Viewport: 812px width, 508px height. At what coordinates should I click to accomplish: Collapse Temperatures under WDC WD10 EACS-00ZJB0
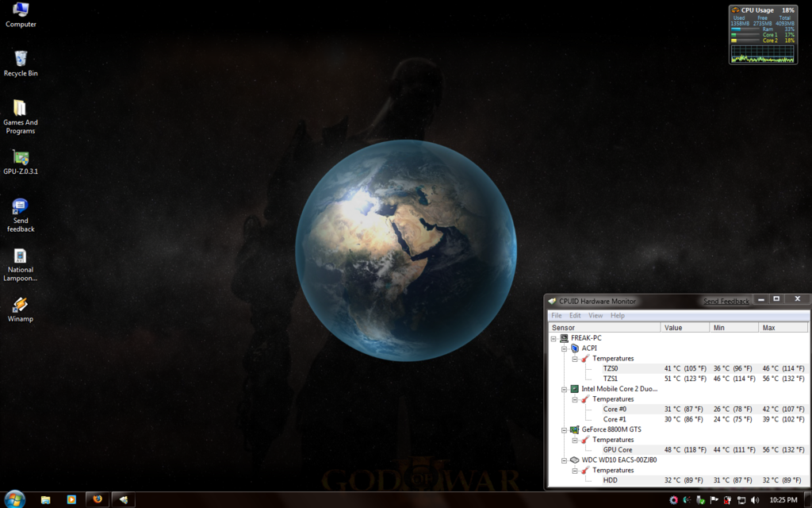coord(575,471)
